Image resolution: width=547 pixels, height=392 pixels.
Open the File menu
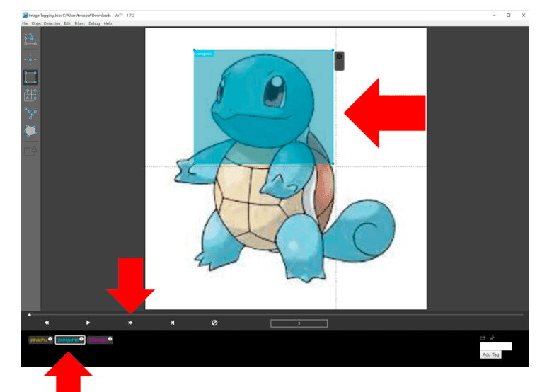click(x=25, y=23)
